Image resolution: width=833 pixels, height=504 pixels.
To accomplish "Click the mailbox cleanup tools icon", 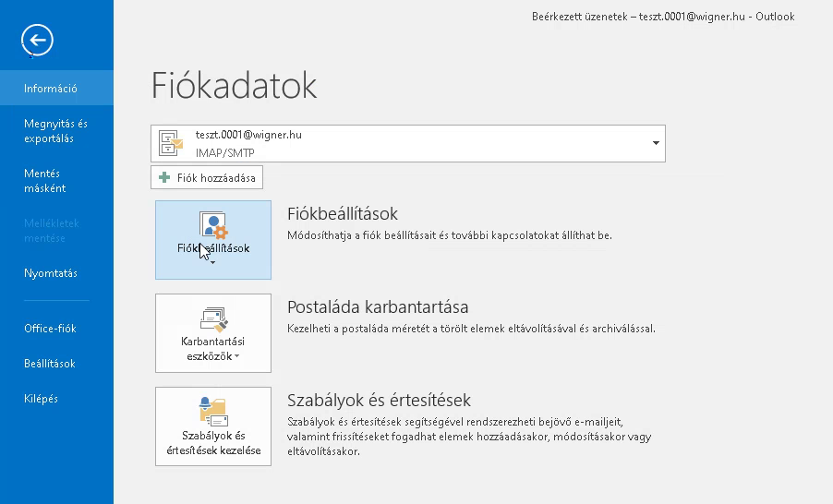I will click(214, 318).
